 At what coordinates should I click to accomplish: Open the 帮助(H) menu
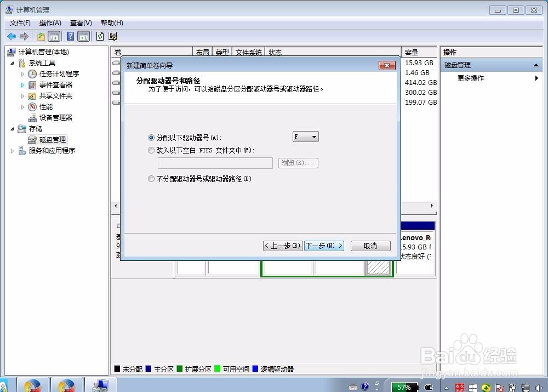112,23
